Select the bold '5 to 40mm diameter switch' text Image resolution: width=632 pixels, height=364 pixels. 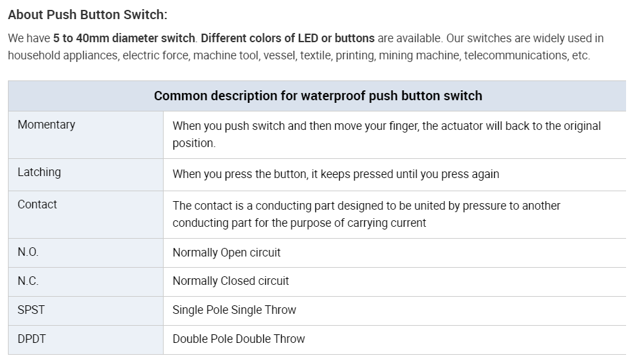(124, 38)
